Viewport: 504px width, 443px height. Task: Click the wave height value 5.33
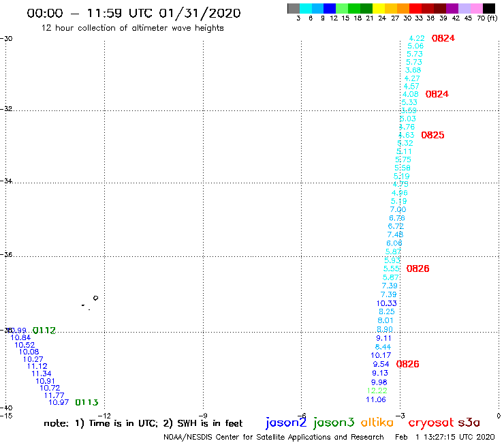[409, 102]
